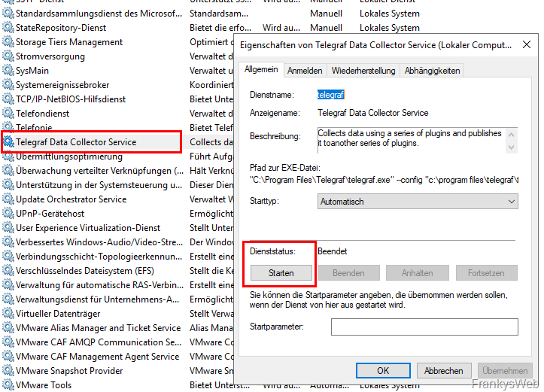544x392 pixels.
Task: Go to the Abhängigkeiten tab
Action: tap(432, 71)
